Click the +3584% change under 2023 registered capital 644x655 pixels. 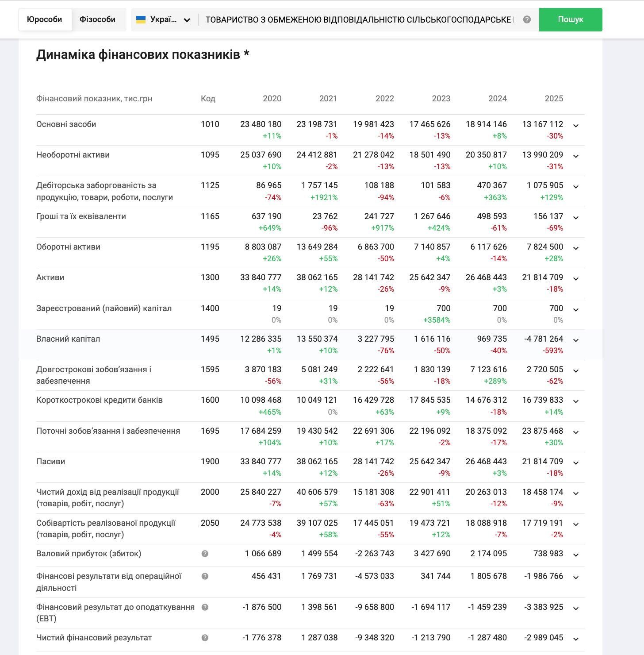point(437,320)
